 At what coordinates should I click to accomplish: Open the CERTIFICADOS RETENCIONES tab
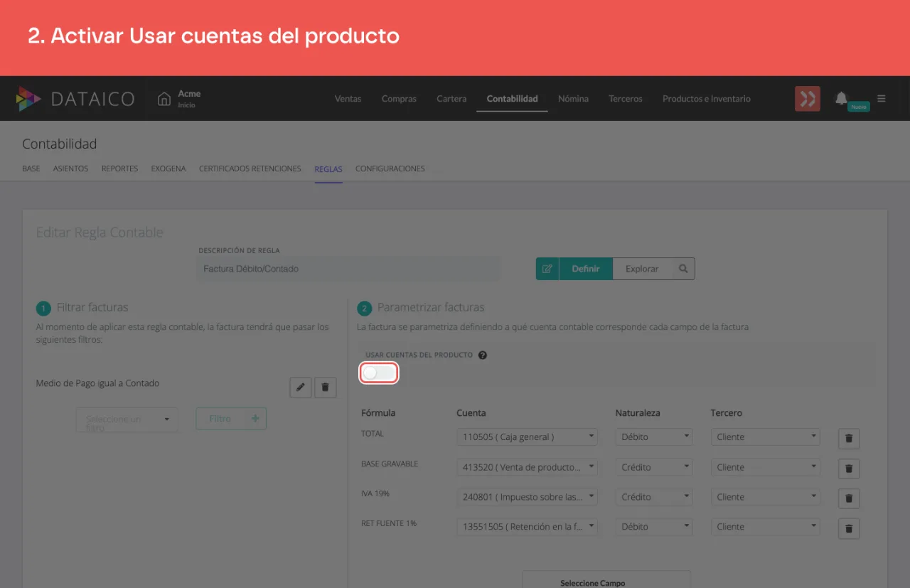(250, 169)
